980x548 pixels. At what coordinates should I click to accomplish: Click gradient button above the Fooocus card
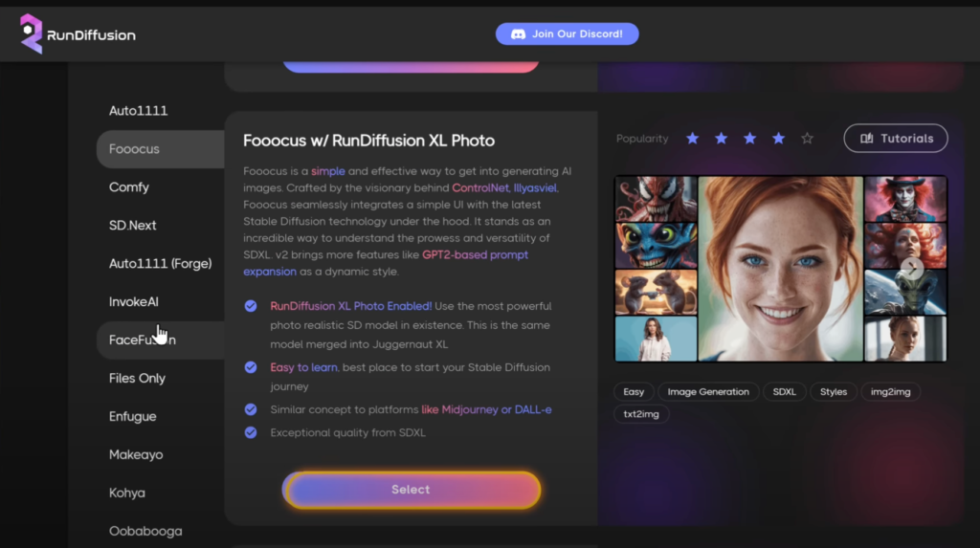point(411,66)
